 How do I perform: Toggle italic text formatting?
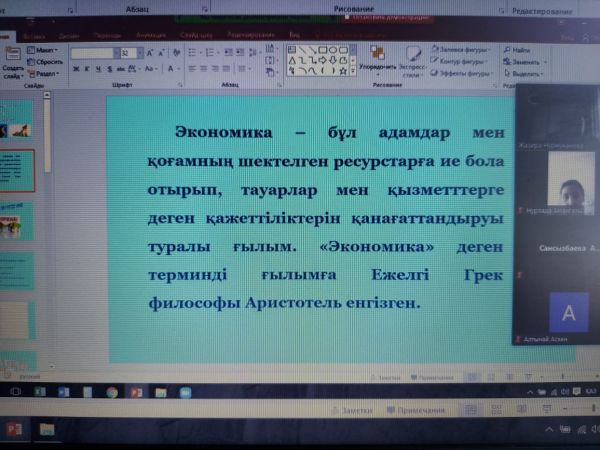tap(87, 70)
